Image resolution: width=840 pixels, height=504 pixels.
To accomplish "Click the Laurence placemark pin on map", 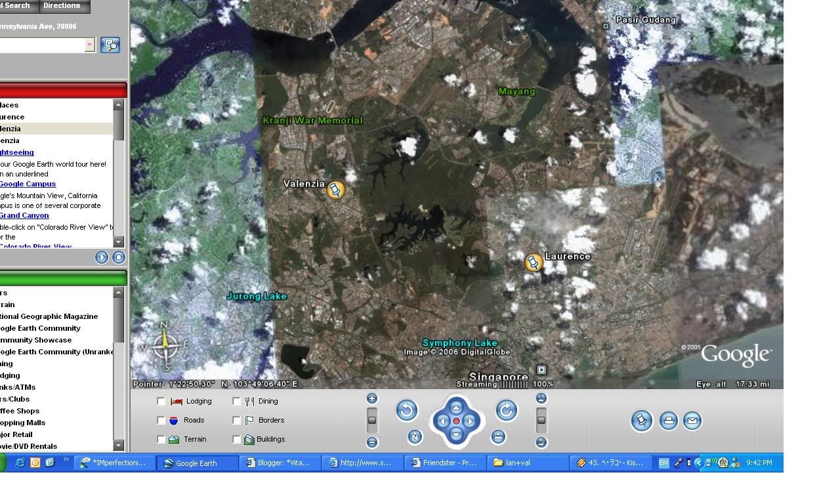I will pos(534,262).
